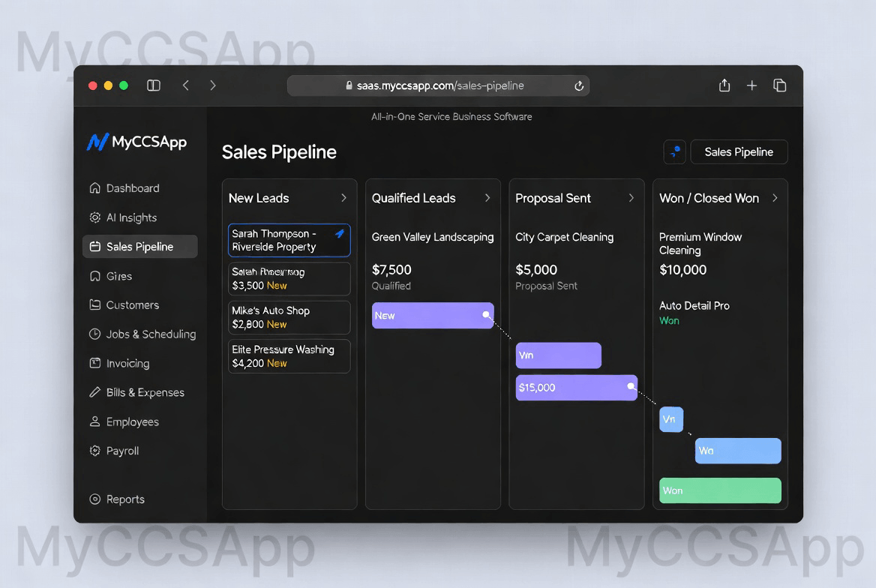Open Jobs & Scheduling in the sidebar
This screenshot has height=588, width=876.
click(x=142, y=334)
